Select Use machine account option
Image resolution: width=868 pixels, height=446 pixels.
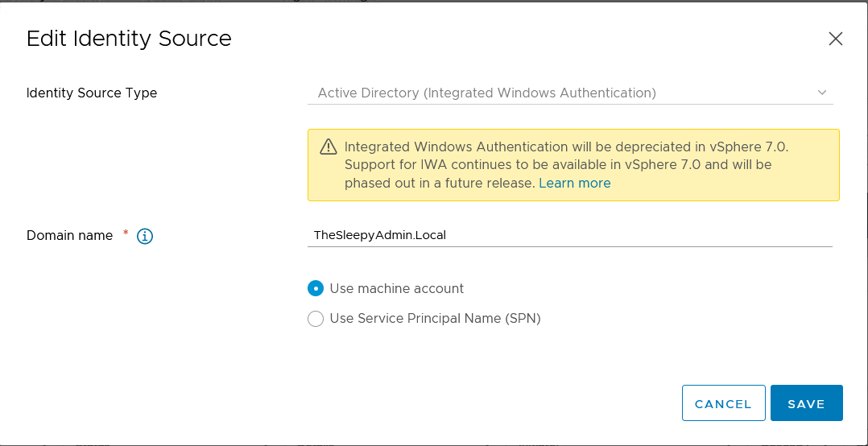(316, 288)
